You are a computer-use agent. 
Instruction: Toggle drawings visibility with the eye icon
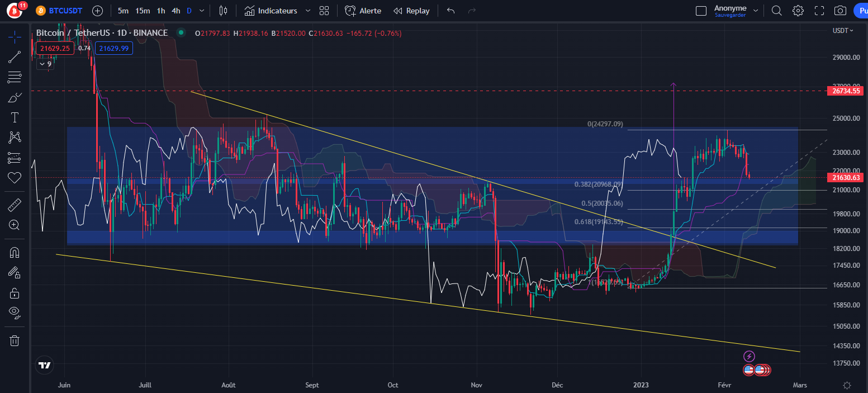pyautogui.click(x=14, y=312)
